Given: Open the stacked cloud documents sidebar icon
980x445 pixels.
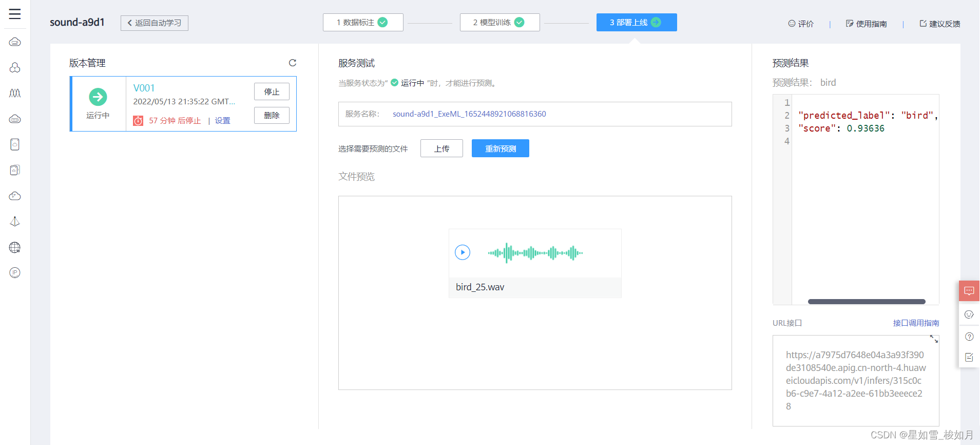Looking at the screenshot, I should coord(15,170).
